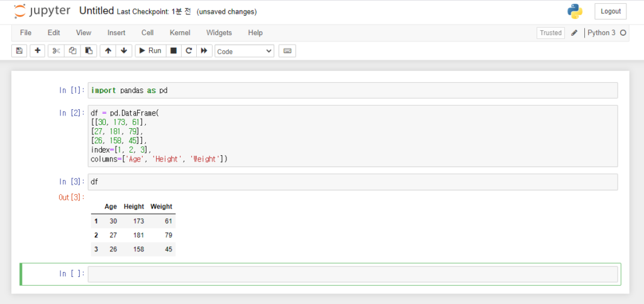Open the Kernel menu

coord(180,33)
